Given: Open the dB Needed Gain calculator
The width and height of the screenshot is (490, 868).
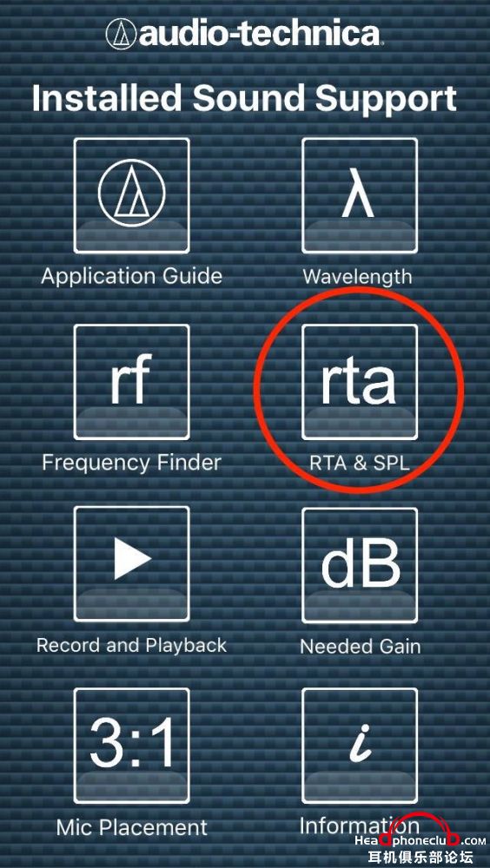Looking at the screenshot, I should point(360,565).
